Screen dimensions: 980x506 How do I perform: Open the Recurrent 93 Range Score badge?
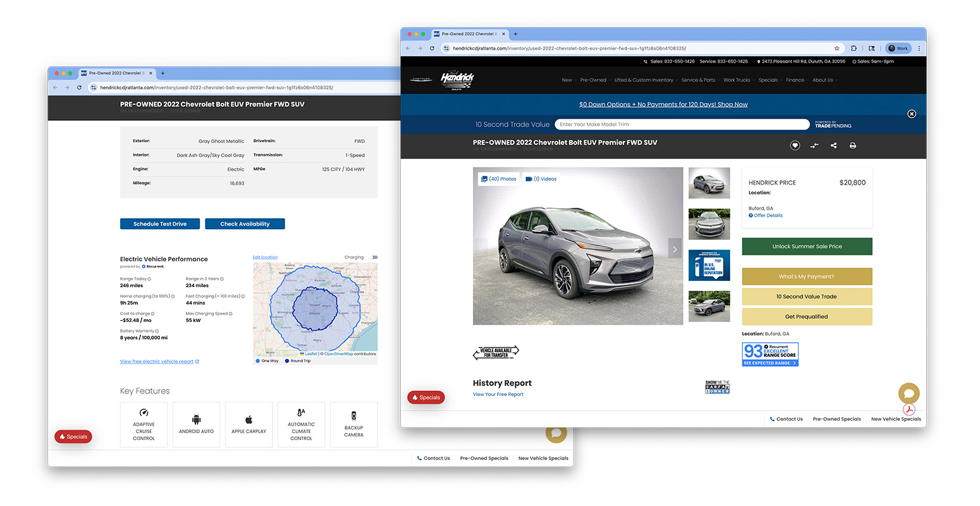(770, 354)
